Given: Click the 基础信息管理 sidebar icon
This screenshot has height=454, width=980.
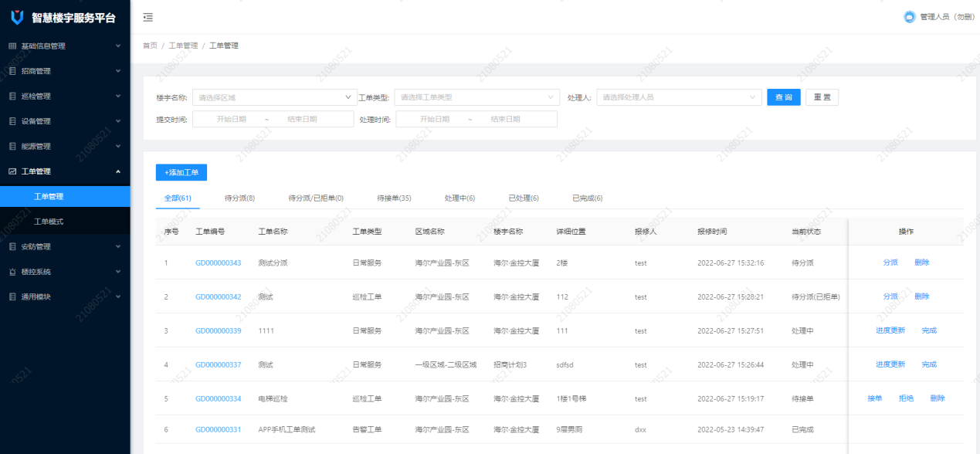Looking at the screenshot, I should pyautogui.click(x=12, y=46).
